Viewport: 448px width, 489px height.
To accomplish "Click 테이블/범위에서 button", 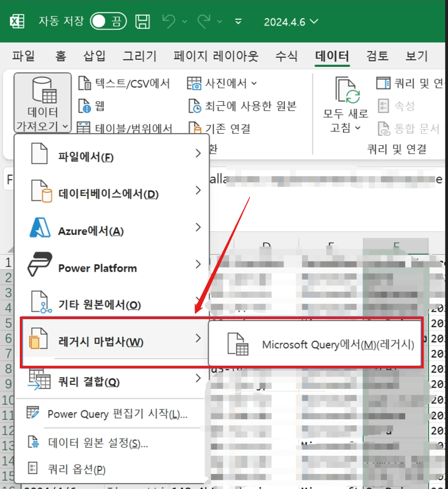I will click(x=124, y=128).
